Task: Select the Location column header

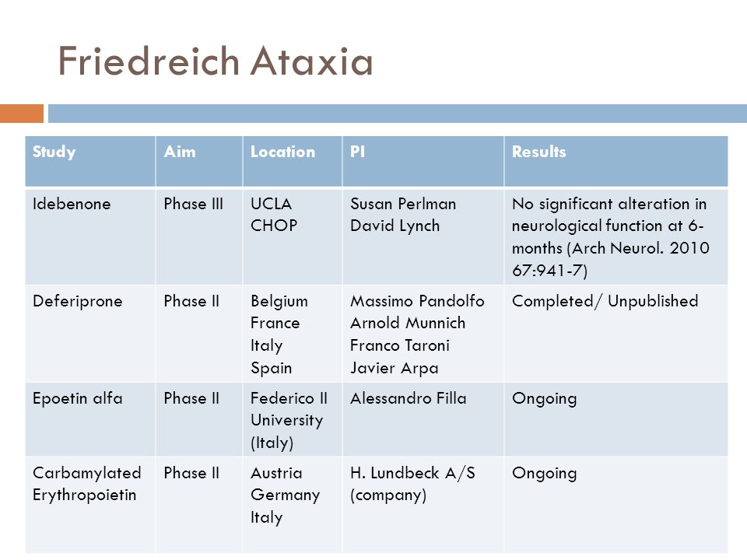Action: point(293,161)
